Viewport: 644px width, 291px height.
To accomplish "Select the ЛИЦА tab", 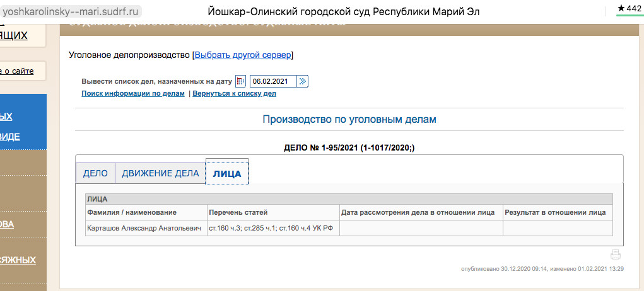I will (227, 174).
